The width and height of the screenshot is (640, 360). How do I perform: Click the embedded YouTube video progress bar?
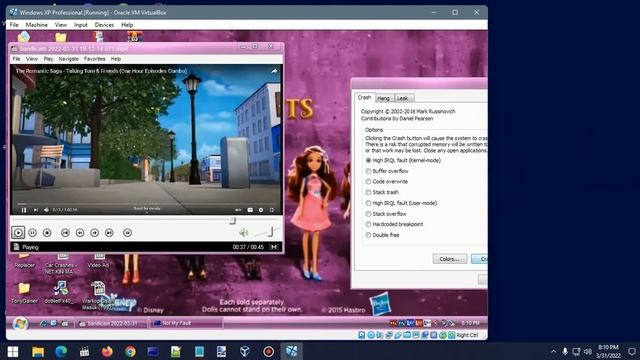pos(146,203)
